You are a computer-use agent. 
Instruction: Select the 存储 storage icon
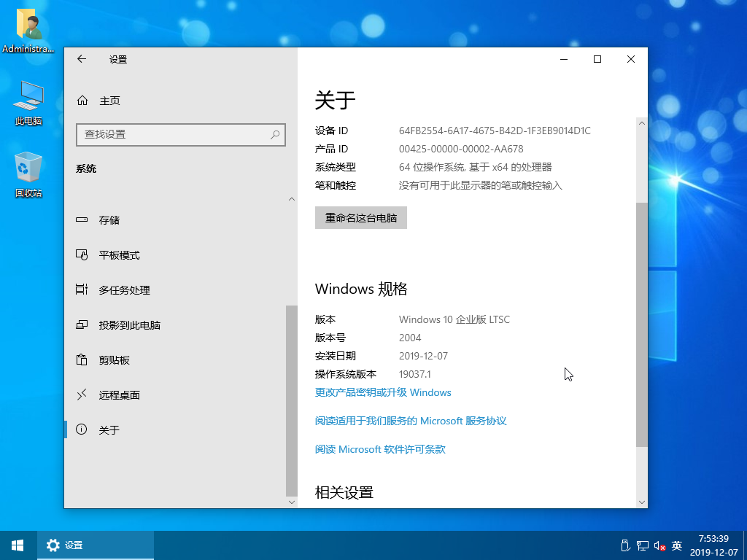[x=82, y=220]
